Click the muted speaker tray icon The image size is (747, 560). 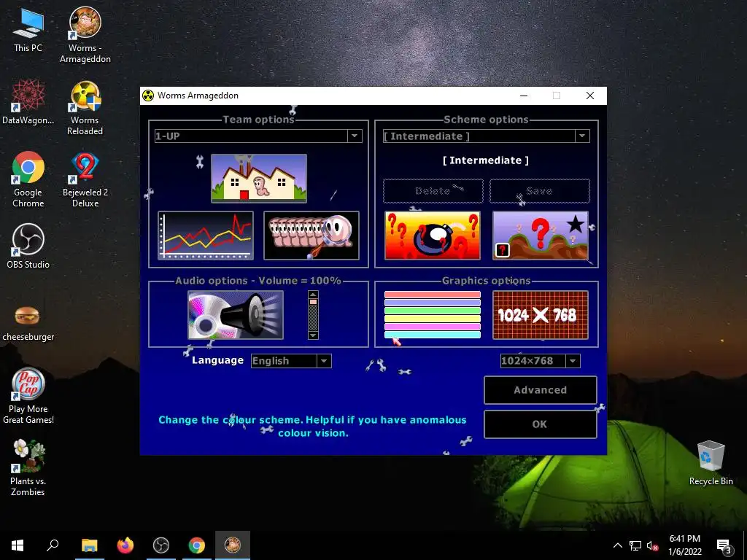(x=652, y=545)
